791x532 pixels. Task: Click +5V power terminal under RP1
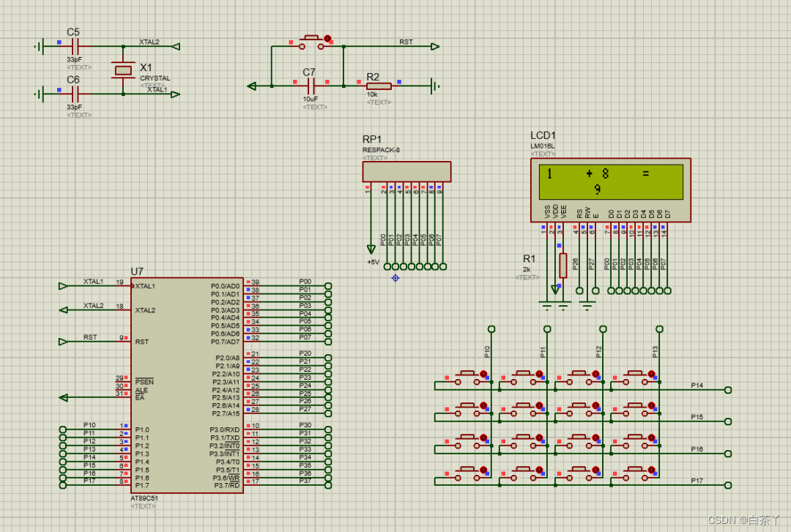[371, 249]
